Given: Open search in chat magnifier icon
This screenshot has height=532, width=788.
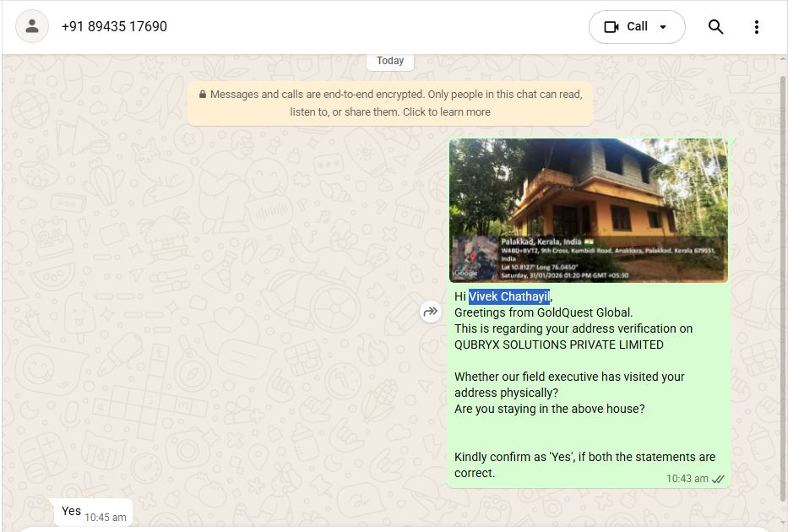Looking at the screenshot, I should click(715, 27).
